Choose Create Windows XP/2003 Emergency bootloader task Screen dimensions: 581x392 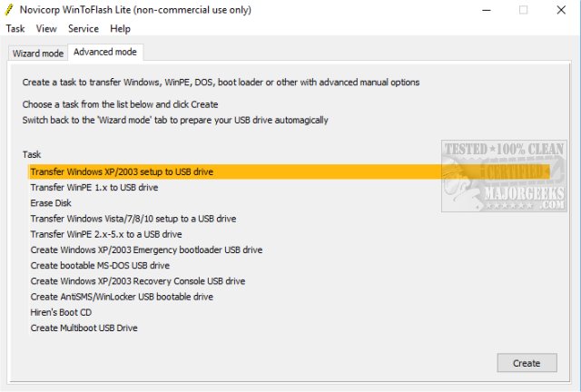pos(146,250)
